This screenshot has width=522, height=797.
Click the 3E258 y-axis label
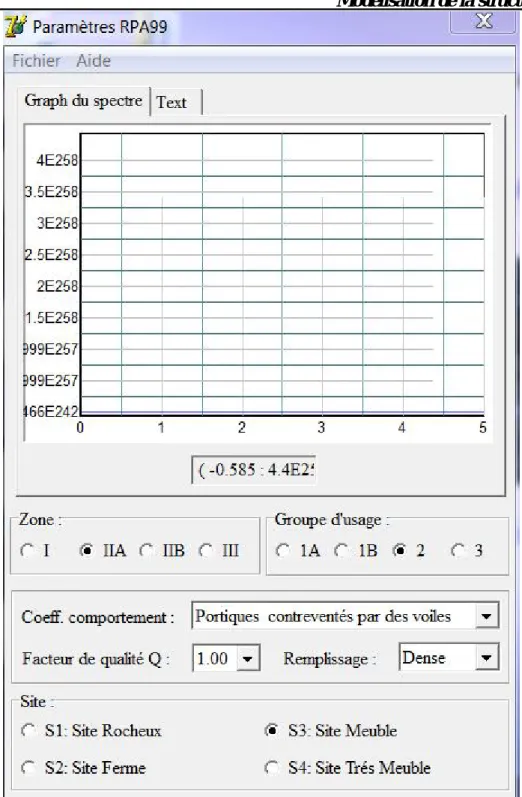pos(57,223)
